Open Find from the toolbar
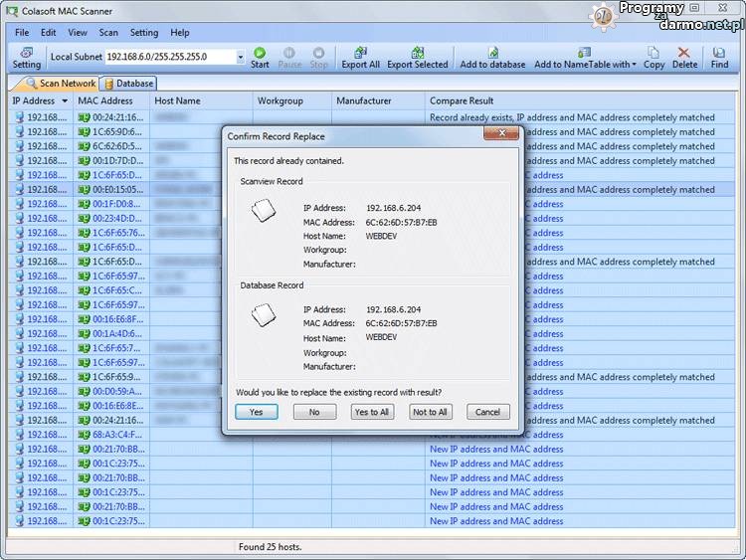746x560 pixels. 719,58
